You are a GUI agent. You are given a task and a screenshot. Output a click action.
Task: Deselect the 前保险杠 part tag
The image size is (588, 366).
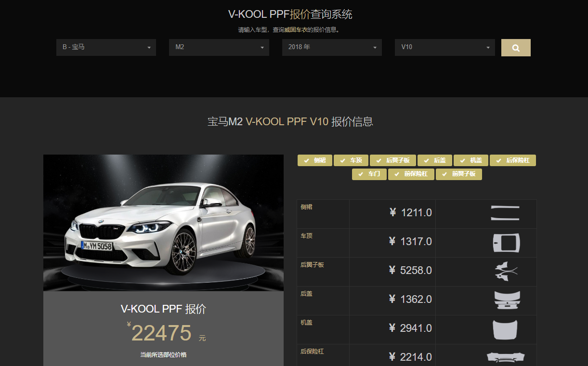pyautogui.click(x=411, y=174)
